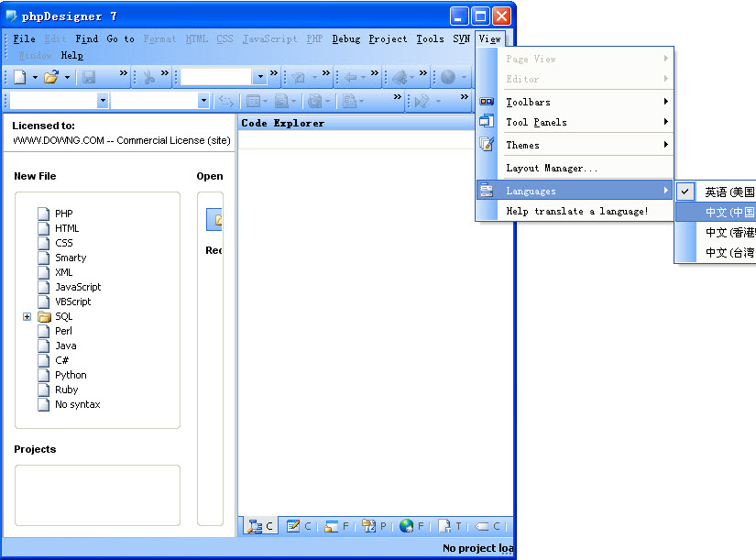Click the No project loaded status text
Image resolution: width=756 pixels, height=560 pixels.
pos(477,548)
